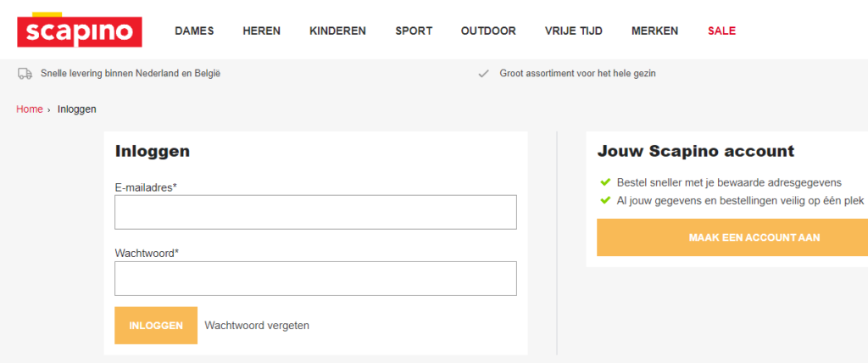Select Vrije Tijd in the navigation
This screenshot has width=868, height=363.
tap(574, 31)
